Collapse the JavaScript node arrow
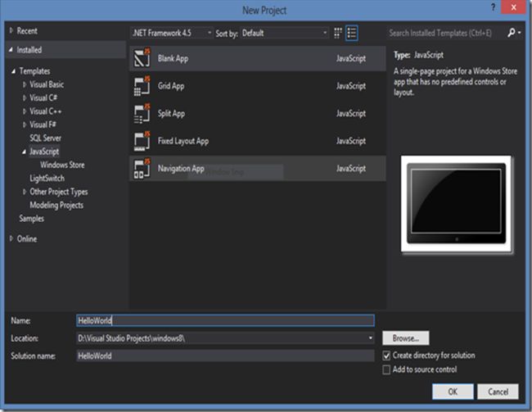 [x=24, y=152]
